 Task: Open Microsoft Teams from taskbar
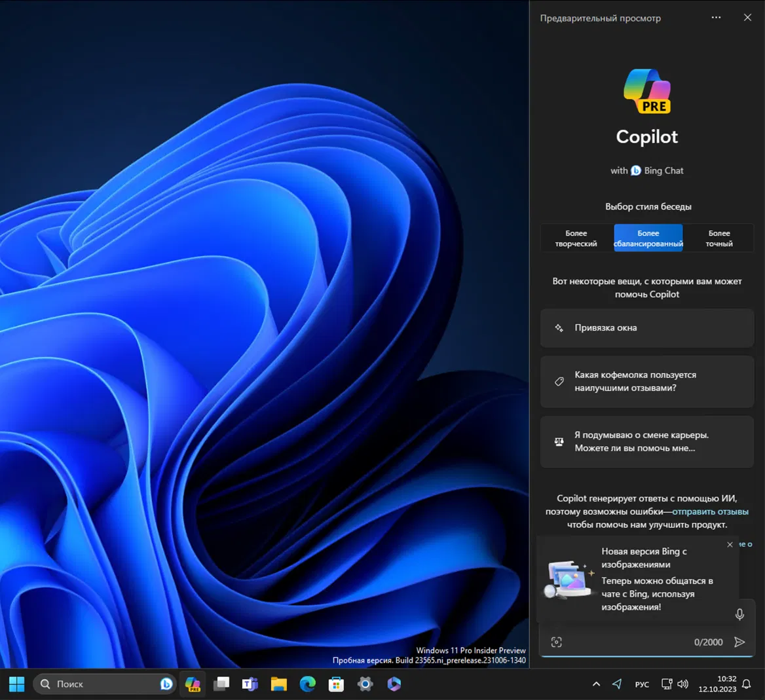point(250,684)
